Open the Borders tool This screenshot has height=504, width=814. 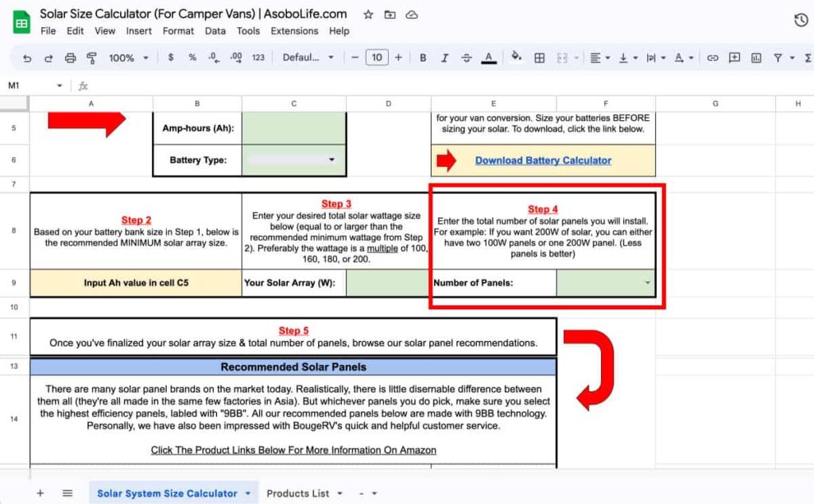(x=540, y=58)
